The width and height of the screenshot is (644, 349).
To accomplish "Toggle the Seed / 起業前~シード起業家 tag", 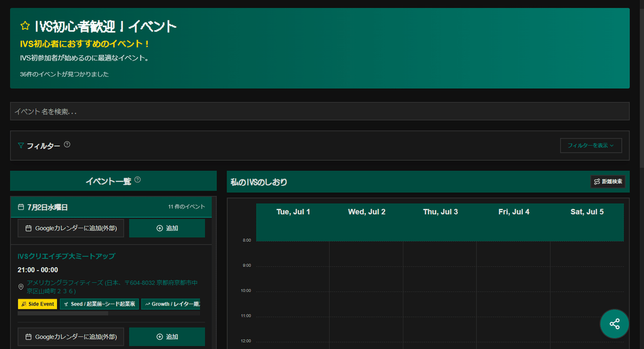I will pos(100,304).
